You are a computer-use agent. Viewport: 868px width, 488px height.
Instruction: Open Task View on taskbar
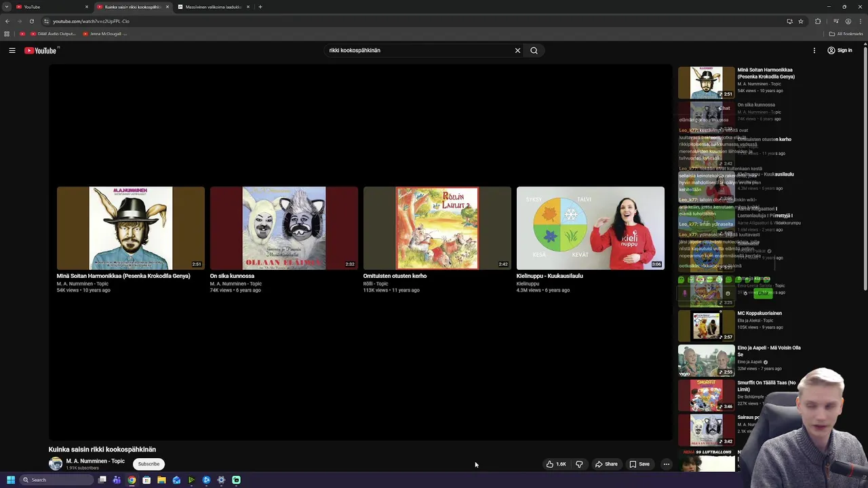click(x=102, y=480)
